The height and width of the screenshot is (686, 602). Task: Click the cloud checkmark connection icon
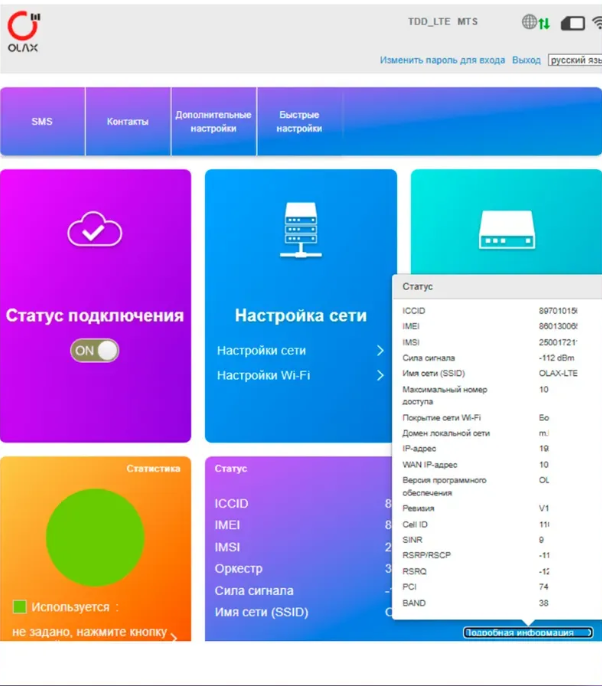click(95, 232)
